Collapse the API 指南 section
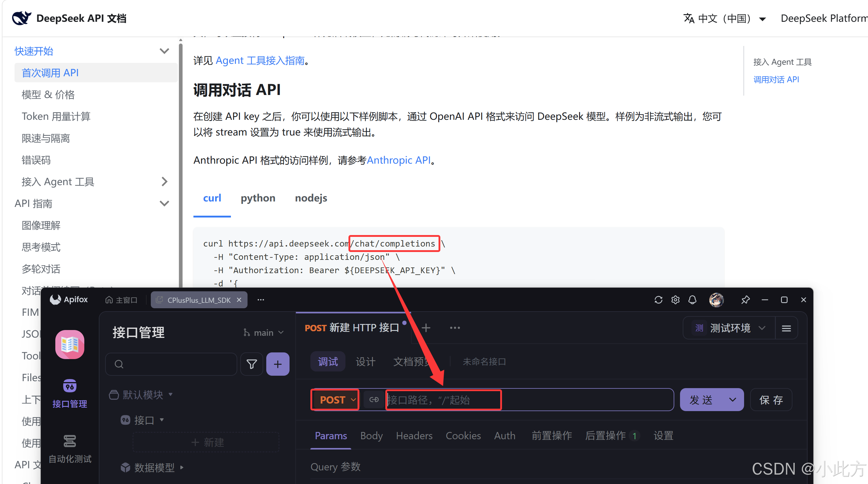 [x=164, y=203]
